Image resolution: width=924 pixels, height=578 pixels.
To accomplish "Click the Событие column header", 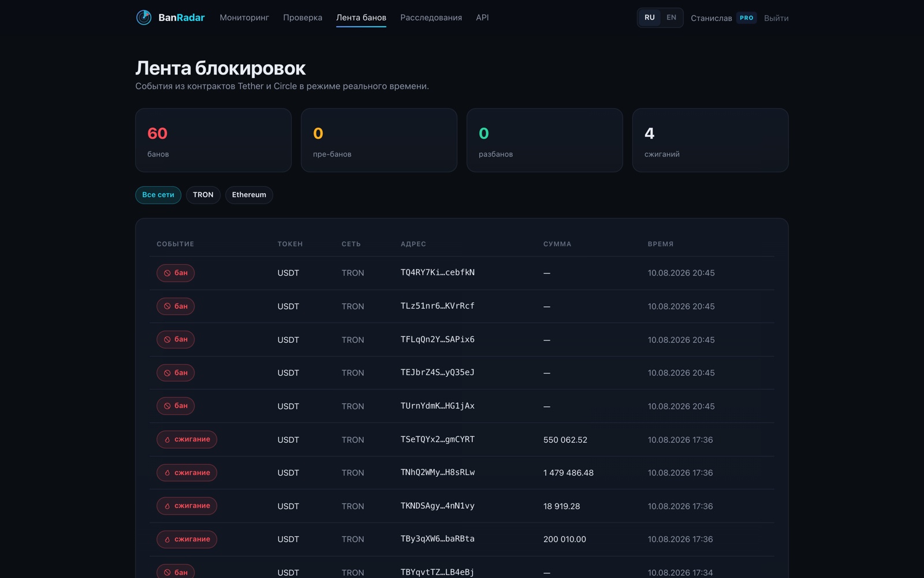I will click(176, 244).
